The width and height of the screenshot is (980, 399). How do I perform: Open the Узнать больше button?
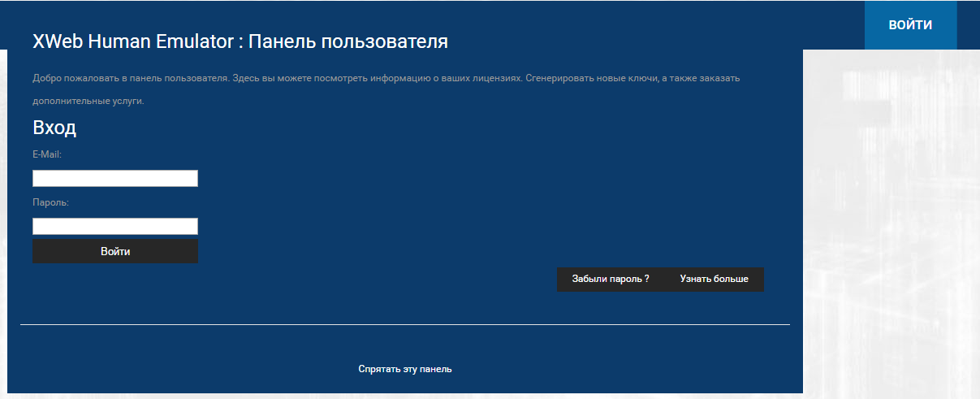714,279
